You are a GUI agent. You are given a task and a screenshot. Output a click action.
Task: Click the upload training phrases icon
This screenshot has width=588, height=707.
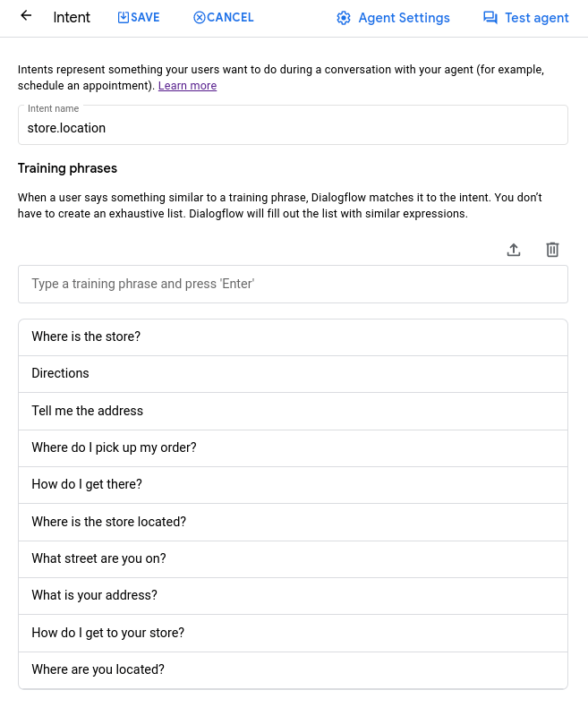coord(514,250)
